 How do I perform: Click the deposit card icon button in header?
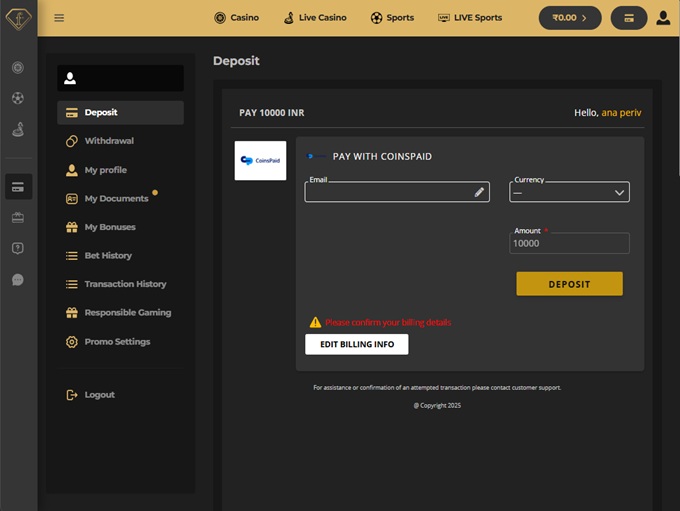click(x=628, y=18)
